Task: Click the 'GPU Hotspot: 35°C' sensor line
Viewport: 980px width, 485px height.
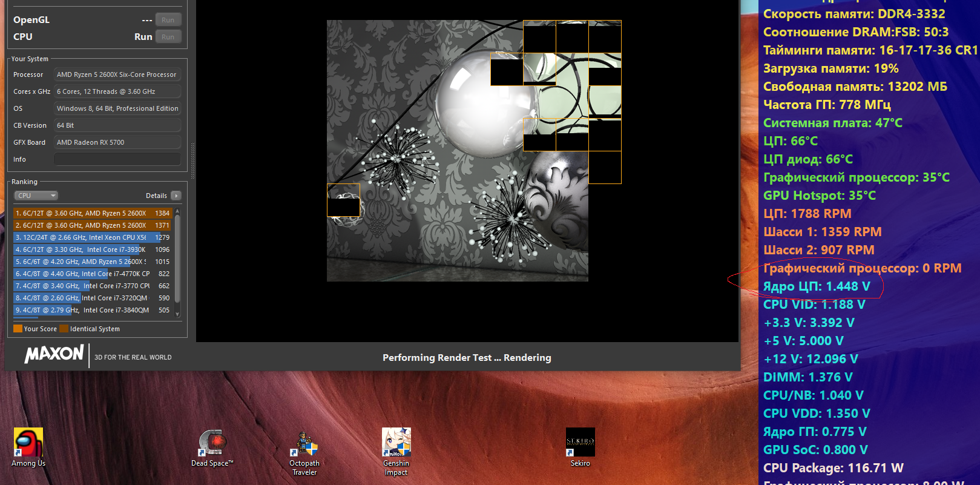Action: (820, 196)
